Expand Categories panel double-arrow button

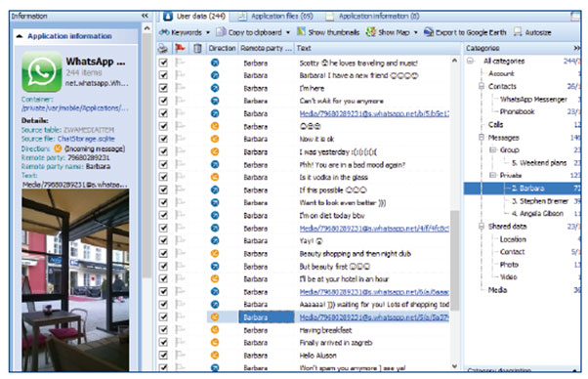click(x=576, y=48)
